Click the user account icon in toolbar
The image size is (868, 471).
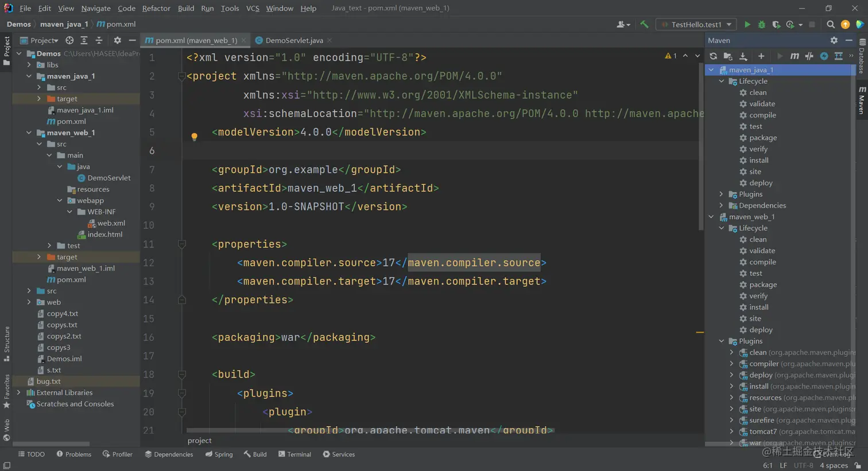623,25
